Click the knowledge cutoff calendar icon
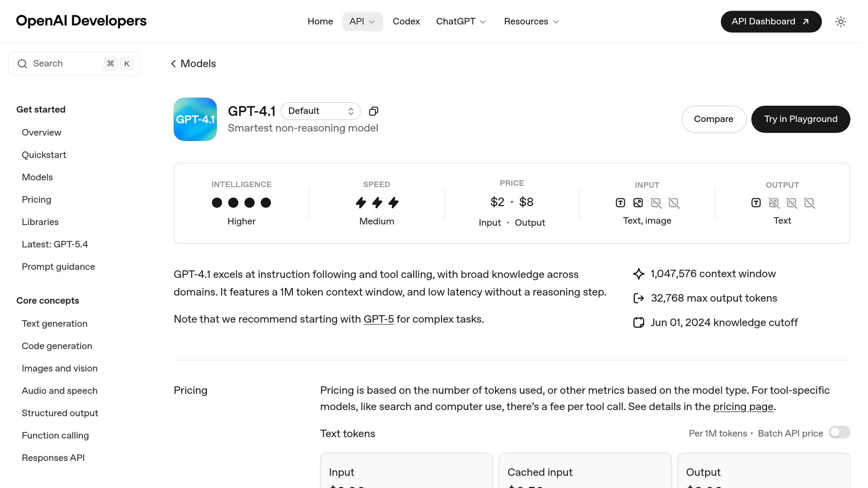 click(638, 323)
